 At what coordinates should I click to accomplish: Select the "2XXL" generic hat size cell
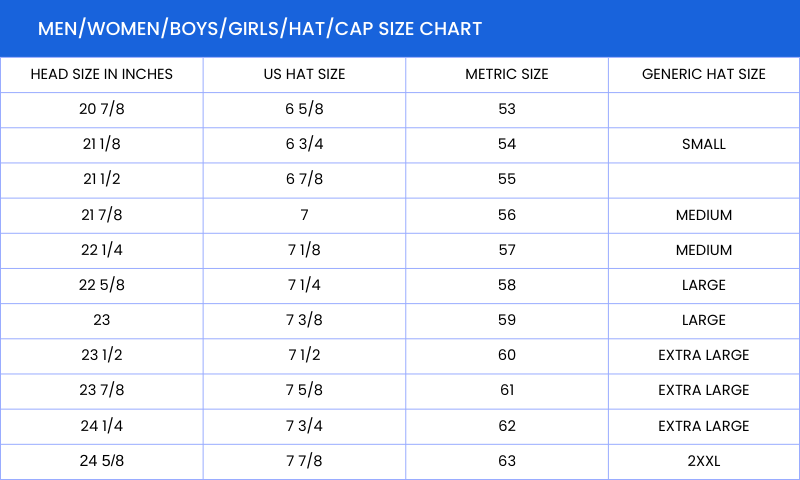point(703,461)
